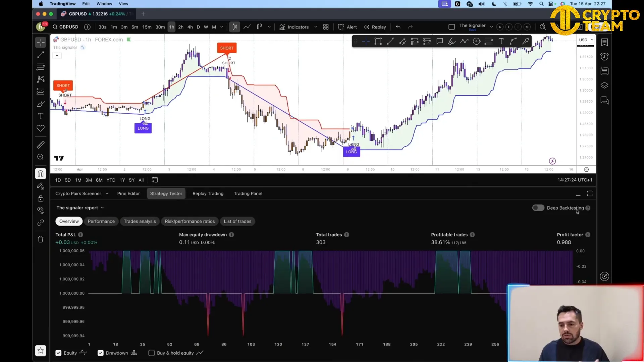This screenshot has width=644, height=362.
Task: Start bar Replay mode
Action: 375,27
